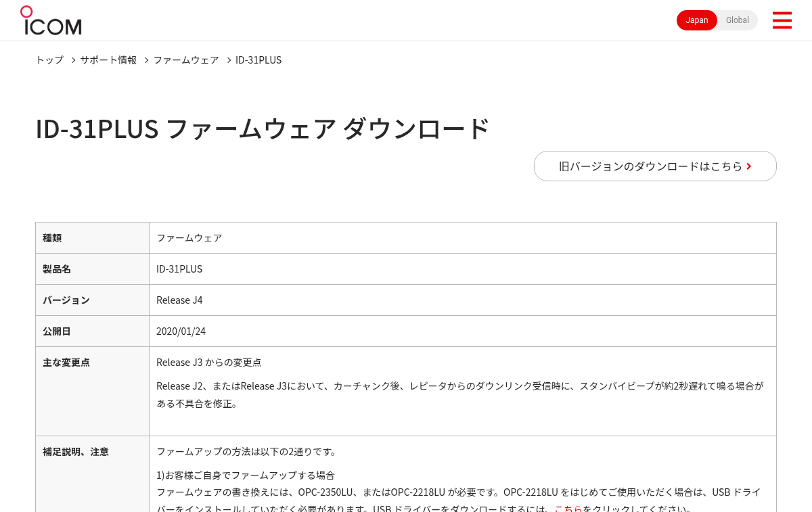This screenshot has height=512, width=812.
Task: Select the text 1)お客様ご自身でファームアップする場合
Action: (246, 475)
